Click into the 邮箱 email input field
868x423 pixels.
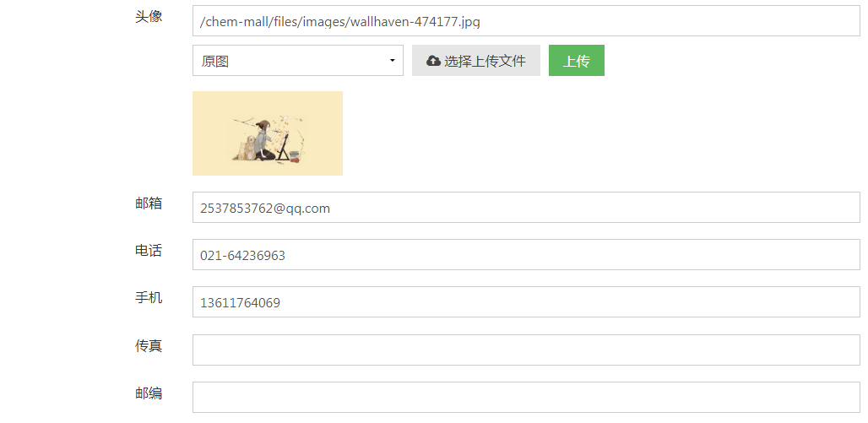click(x=526, y=208)
